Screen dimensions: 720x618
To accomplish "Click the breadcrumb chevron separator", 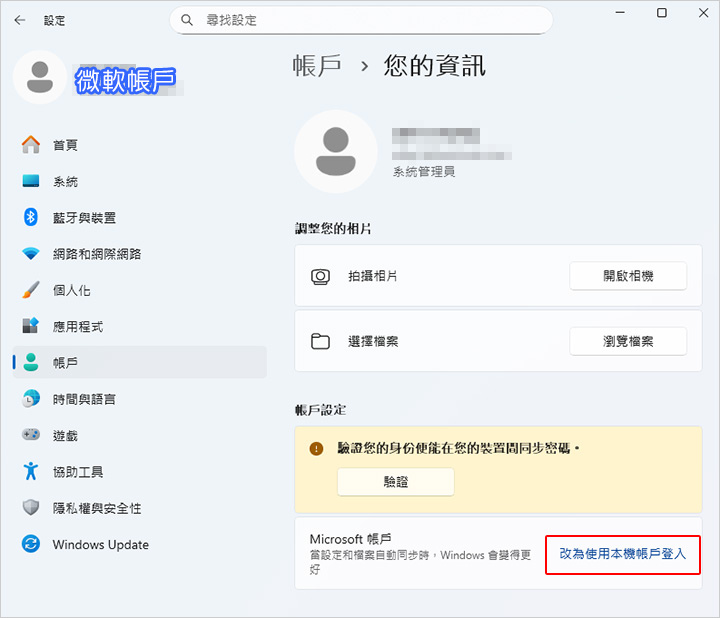I will click(x=364, y=67).
